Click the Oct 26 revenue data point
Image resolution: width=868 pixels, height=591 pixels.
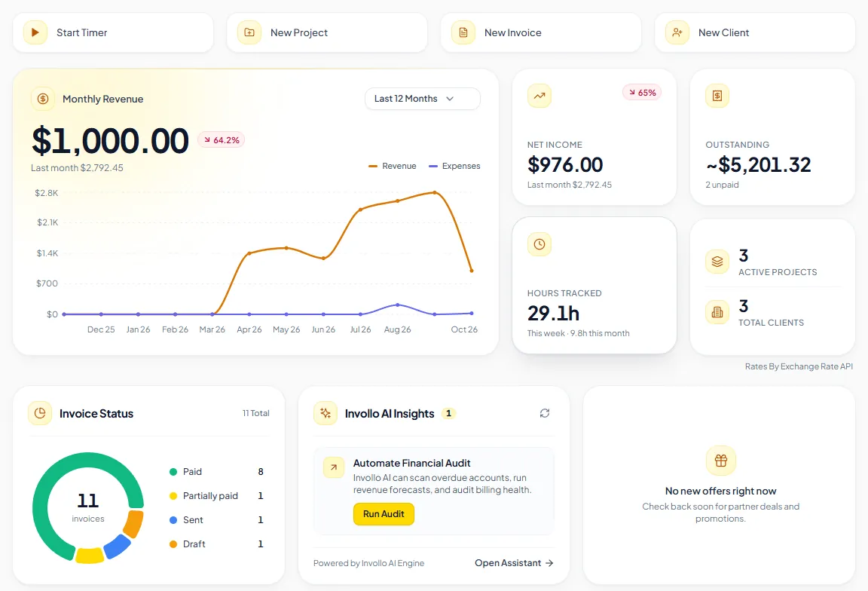(472, 271)
